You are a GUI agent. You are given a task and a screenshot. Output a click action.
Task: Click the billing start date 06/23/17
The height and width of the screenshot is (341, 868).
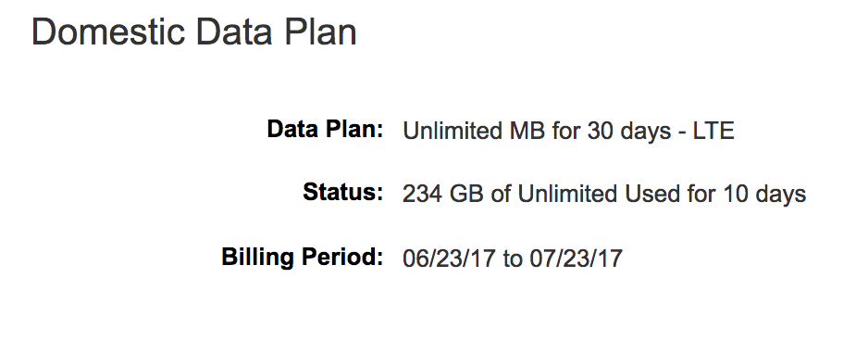coord(449,259)
